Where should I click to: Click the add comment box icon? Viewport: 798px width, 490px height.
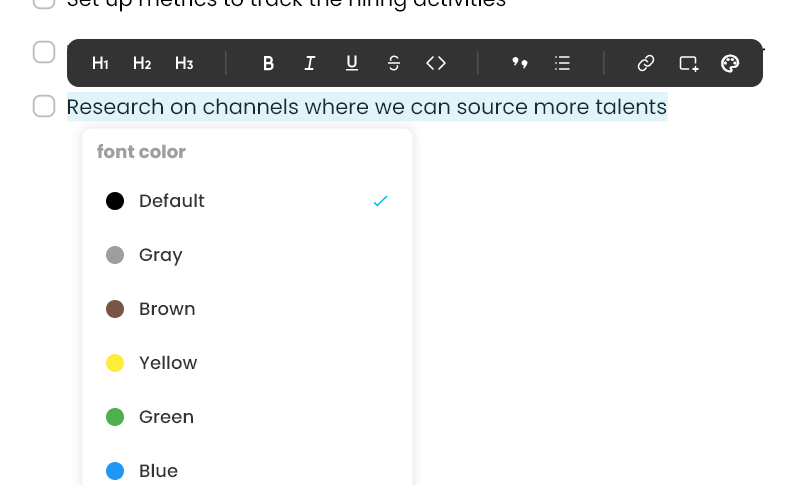coord(689,64)
